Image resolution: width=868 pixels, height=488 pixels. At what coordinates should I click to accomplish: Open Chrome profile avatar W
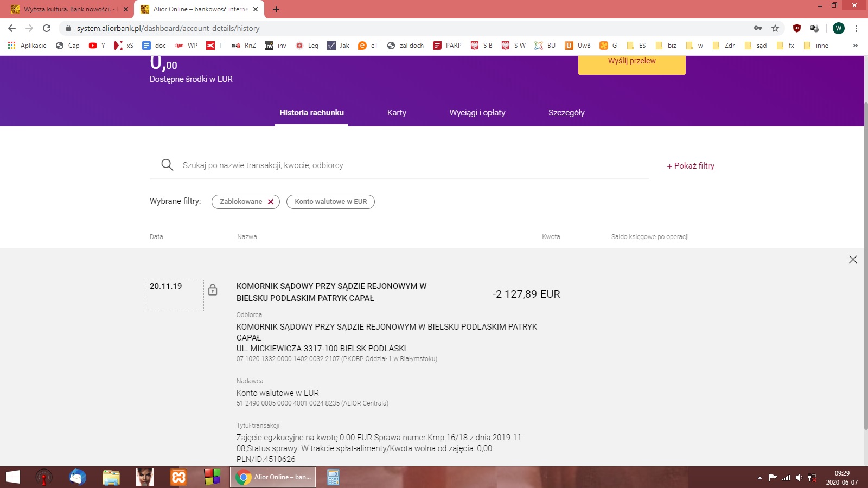point(839,28)
